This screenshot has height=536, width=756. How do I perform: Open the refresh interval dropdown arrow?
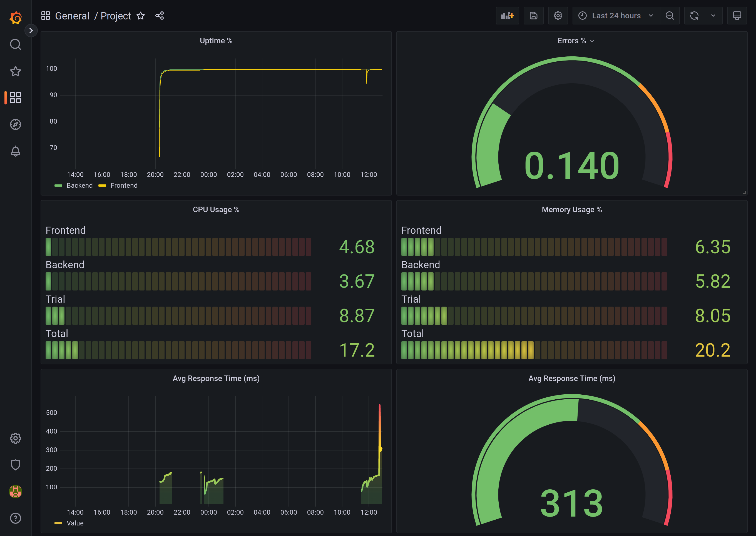click(x=713, y=16)
